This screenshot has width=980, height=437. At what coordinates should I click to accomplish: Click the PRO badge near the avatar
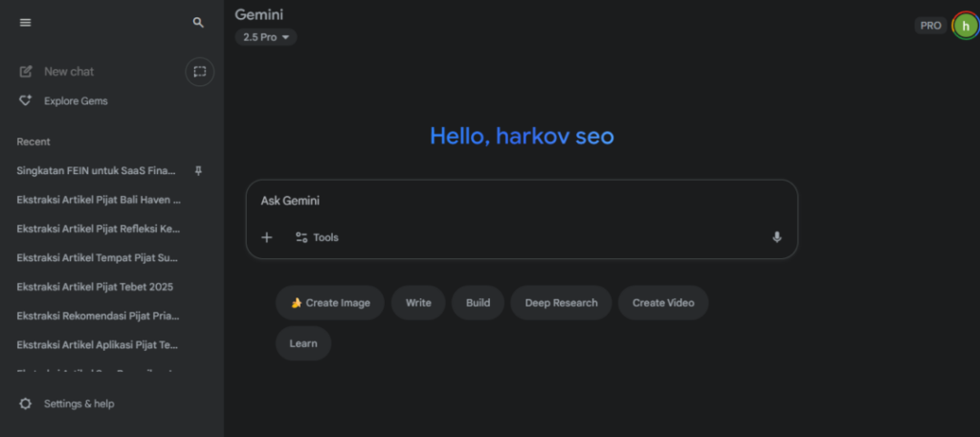[x=930, y=26]
